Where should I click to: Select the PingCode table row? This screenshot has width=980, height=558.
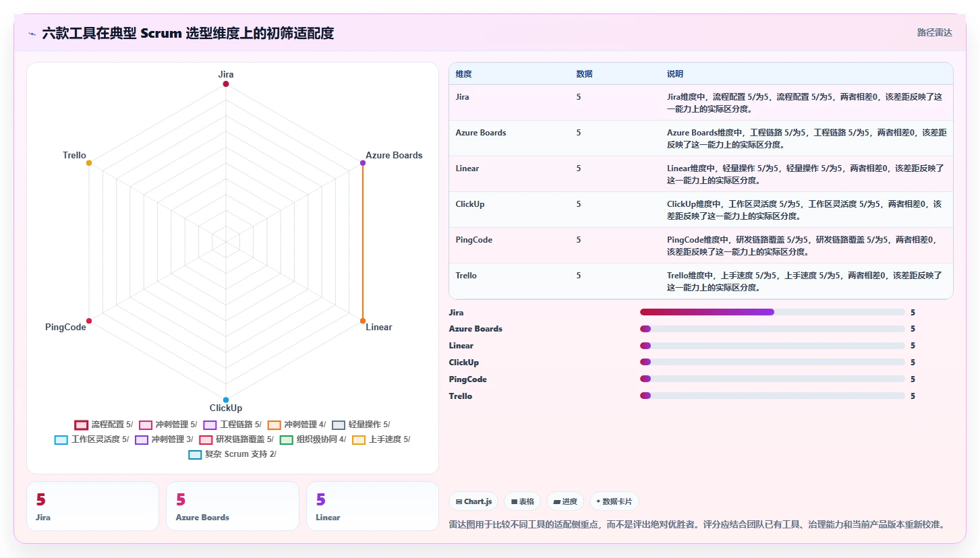tap(701, 245)
